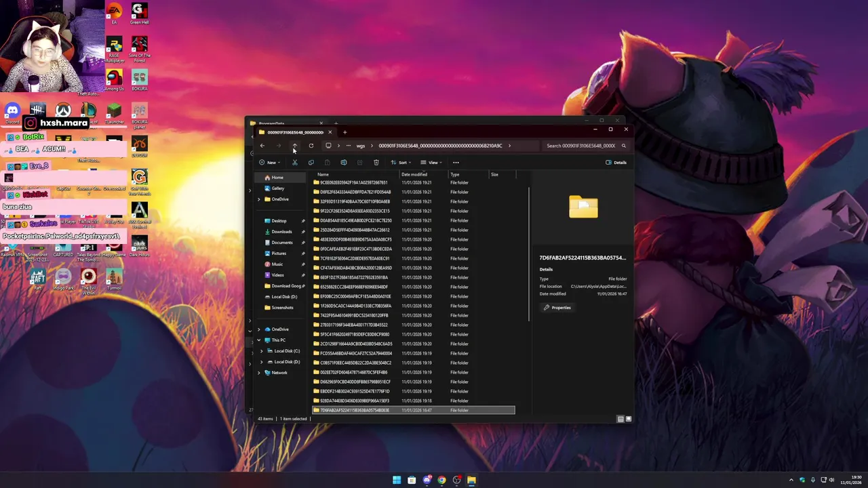
Task: Click the Windows Start button
Action: (397, 480)
